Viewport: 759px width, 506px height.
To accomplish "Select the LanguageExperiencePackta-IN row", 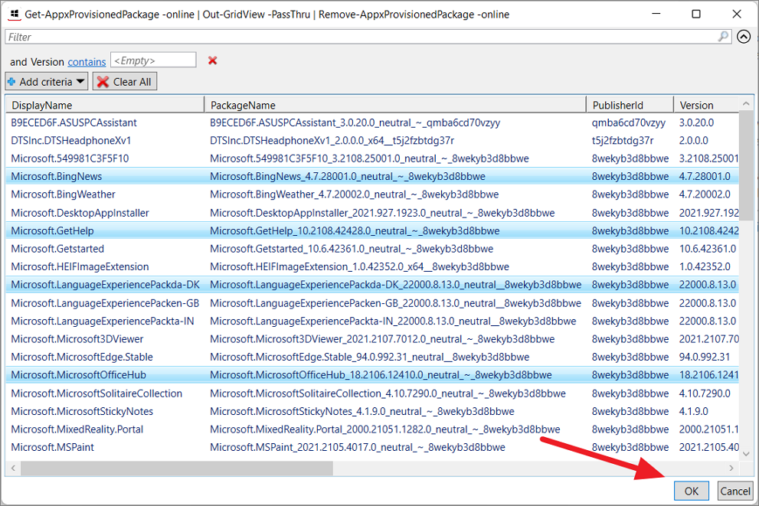I will [372, 321].
